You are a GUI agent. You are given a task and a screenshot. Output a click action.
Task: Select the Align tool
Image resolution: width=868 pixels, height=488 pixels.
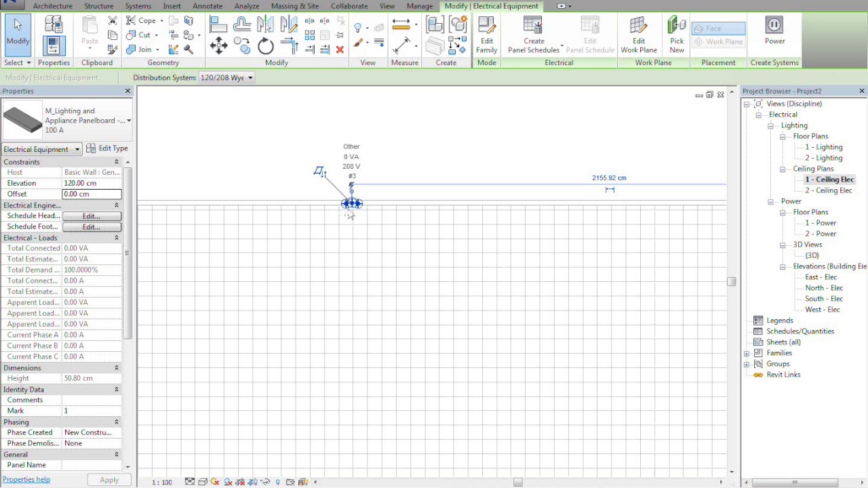(x=218, y=25)
